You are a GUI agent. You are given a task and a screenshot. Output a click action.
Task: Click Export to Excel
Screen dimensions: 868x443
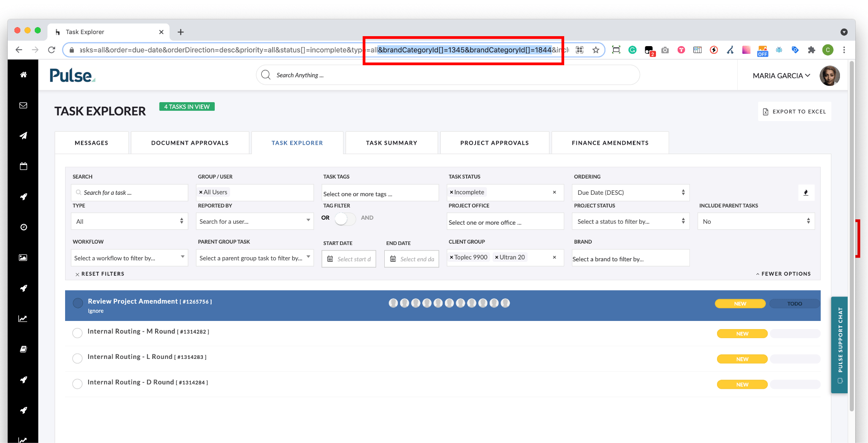794,112
